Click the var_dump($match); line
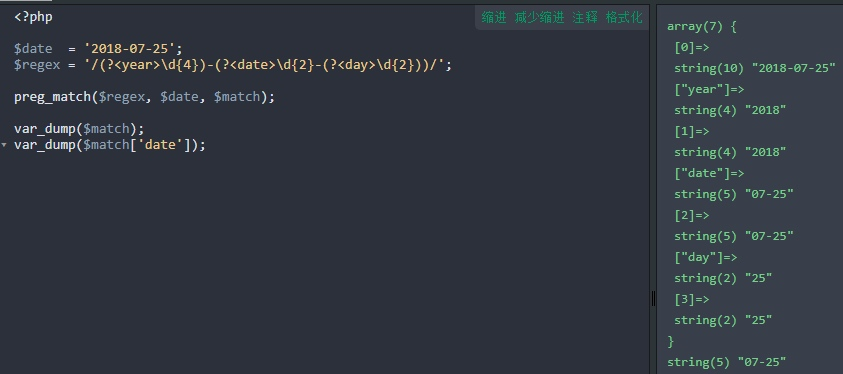Image resolution: width=843 pixels, height=374 pixels. (x=79, y=129)
